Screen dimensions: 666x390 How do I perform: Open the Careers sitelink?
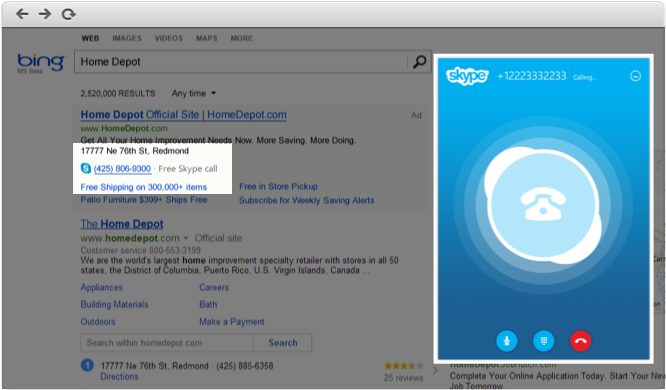click(x=214, y=287)
